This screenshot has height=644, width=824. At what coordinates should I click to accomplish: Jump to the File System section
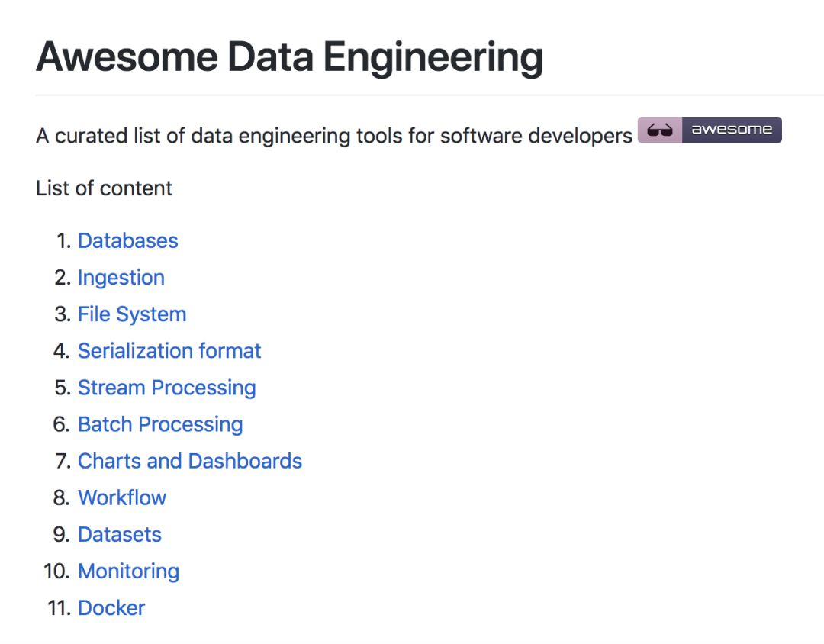[x=132, y=314]
